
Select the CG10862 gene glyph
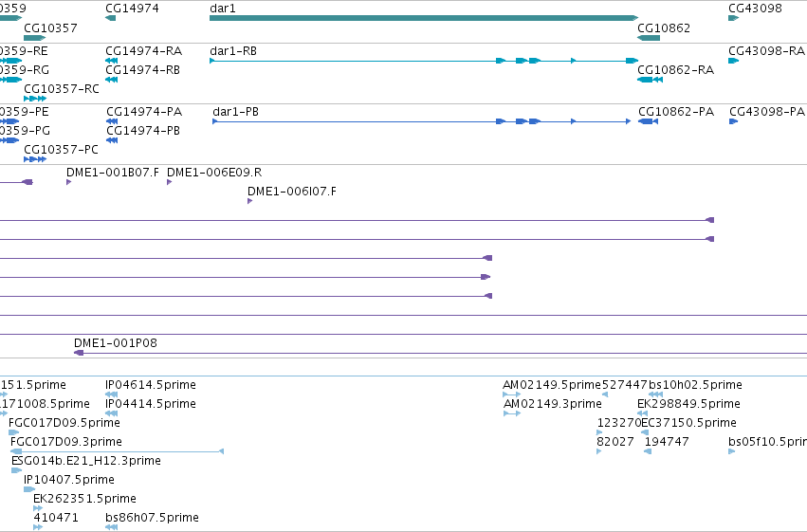[x=649, y=38]
